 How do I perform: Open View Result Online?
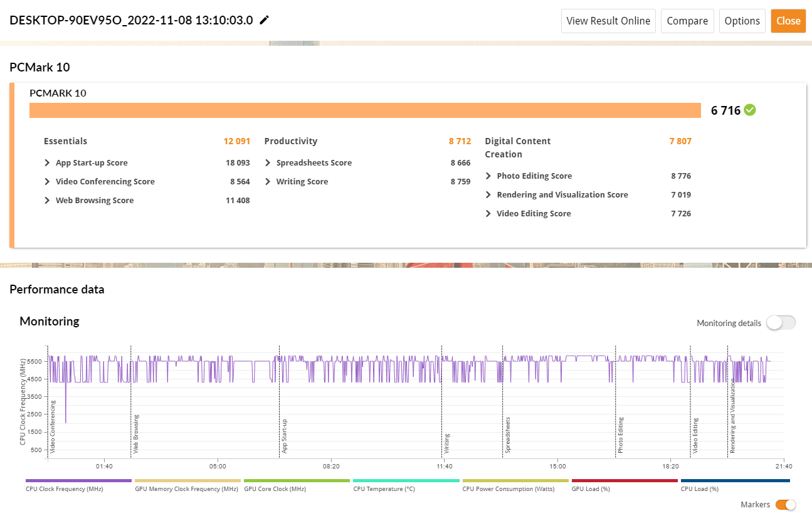[608, 21]
